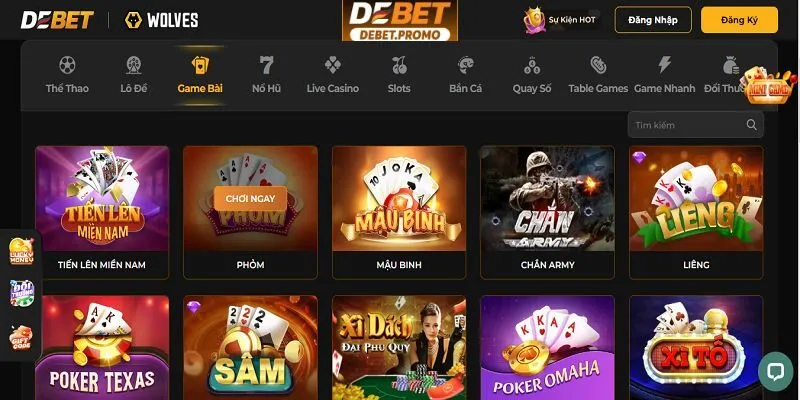Open the Slots cherry icon category

pos(399,75)
